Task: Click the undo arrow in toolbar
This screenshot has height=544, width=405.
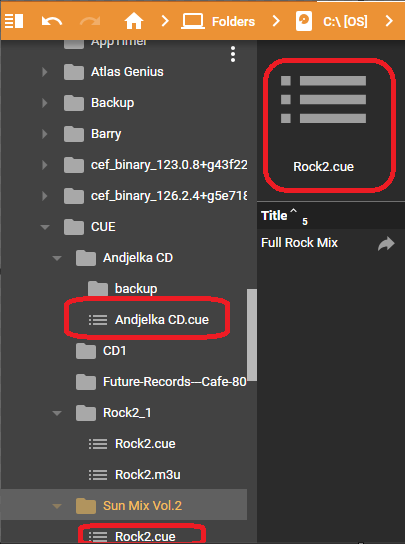Action: (x=52, y=22)
